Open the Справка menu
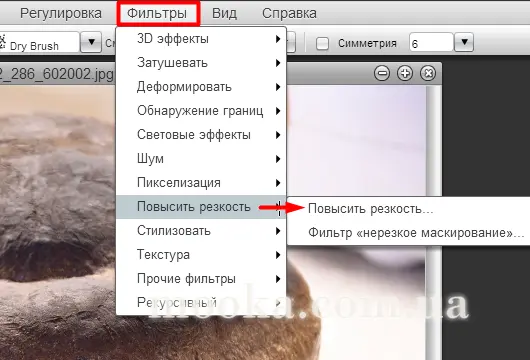This screenshot has height=360, width=530. (289, 14)
